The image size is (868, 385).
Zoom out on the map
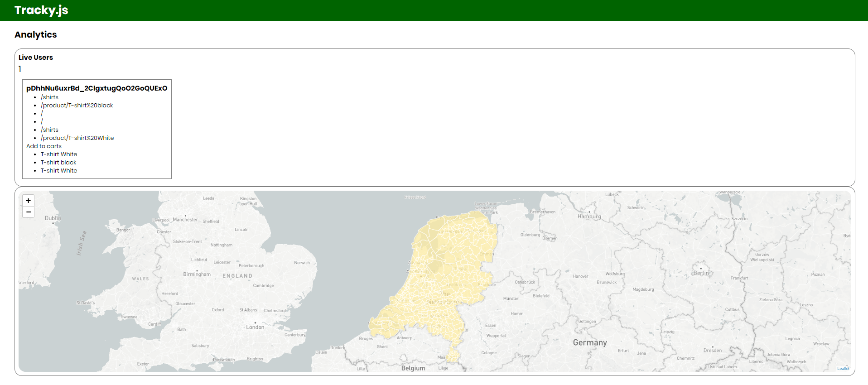29,212
